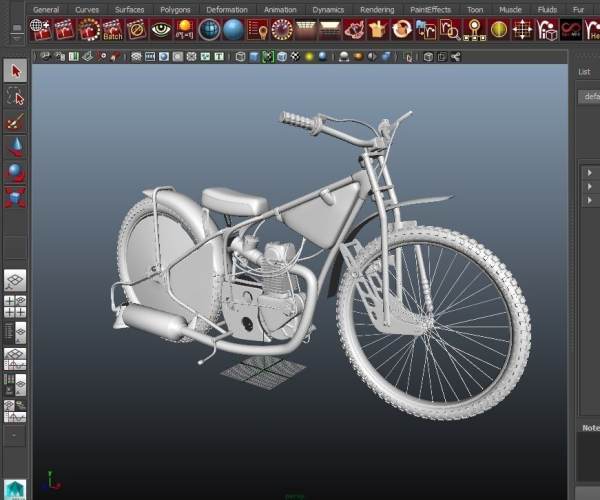The height and width of the screenshot is (500, 600).
Task: Open render settings checklist icon
Action: click(x=257, y=30)
